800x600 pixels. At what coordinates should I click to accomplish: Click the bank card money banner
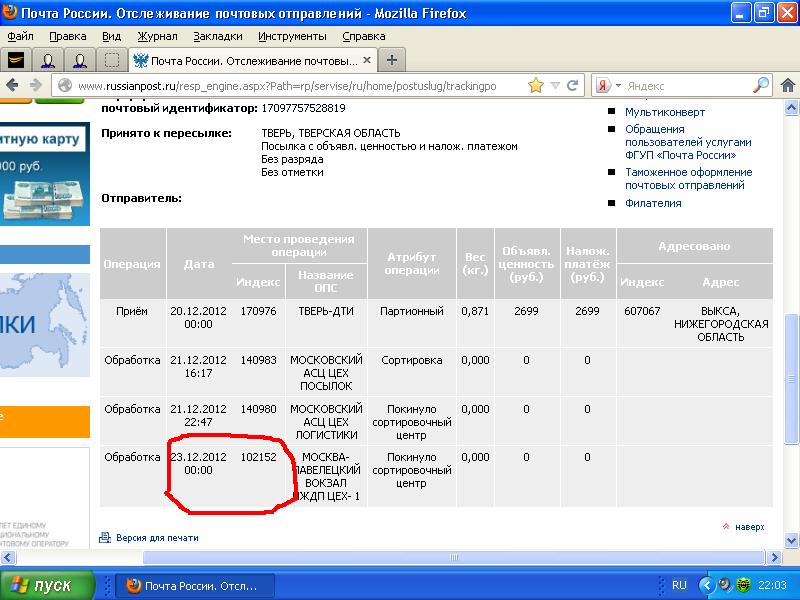[x=45, y=173]
